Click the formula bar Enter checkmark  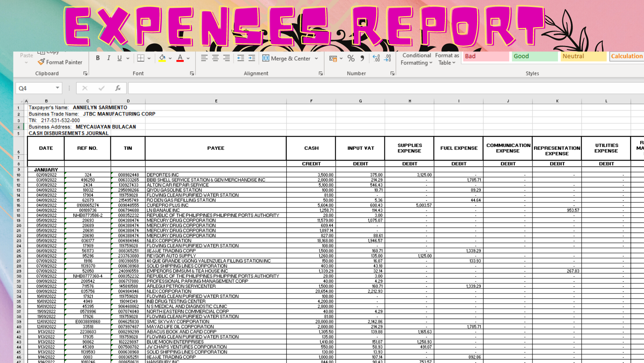[x=102, y=88]
